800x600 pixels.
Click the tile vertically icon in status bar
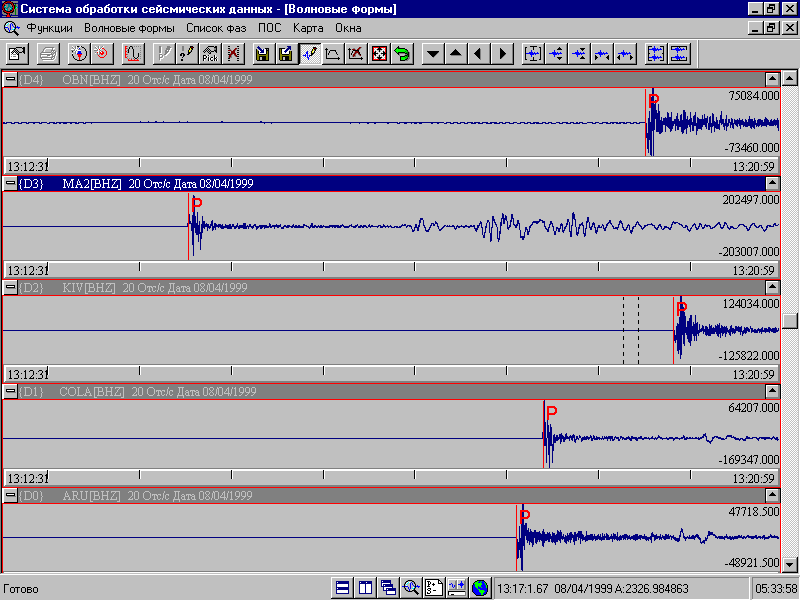click(x=365, y=588)
